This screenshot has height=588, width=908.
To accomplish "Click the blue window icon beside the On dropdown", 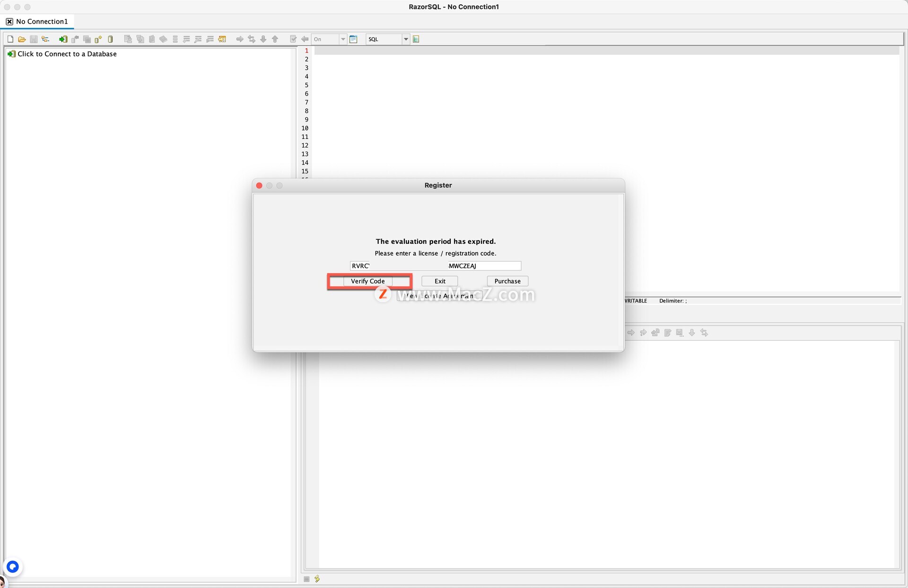I will [353, 39].
